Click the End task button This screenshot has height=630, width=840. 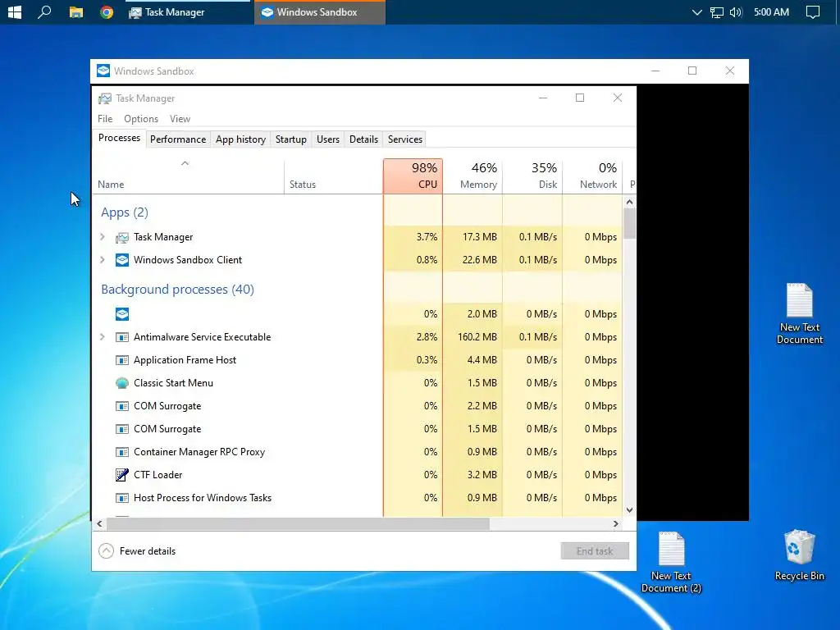coord(595,550)
